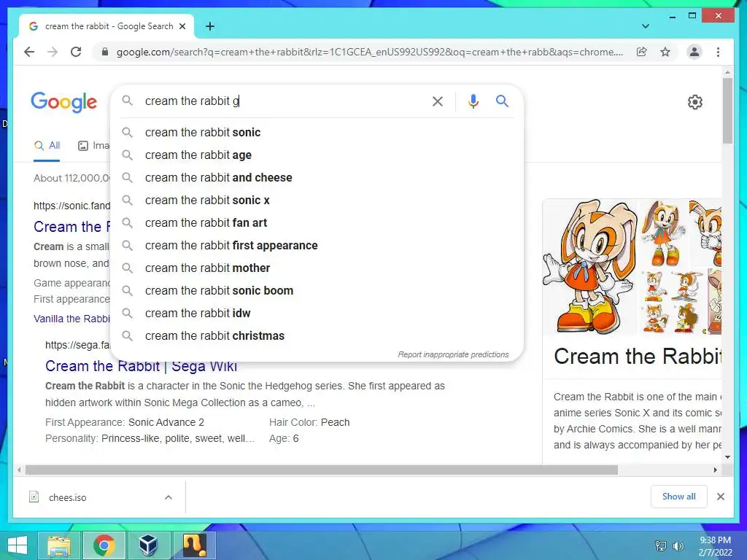Open the tab search chevron in title bar
This screenshot has height=560, width=747.
tap(646, 26)
